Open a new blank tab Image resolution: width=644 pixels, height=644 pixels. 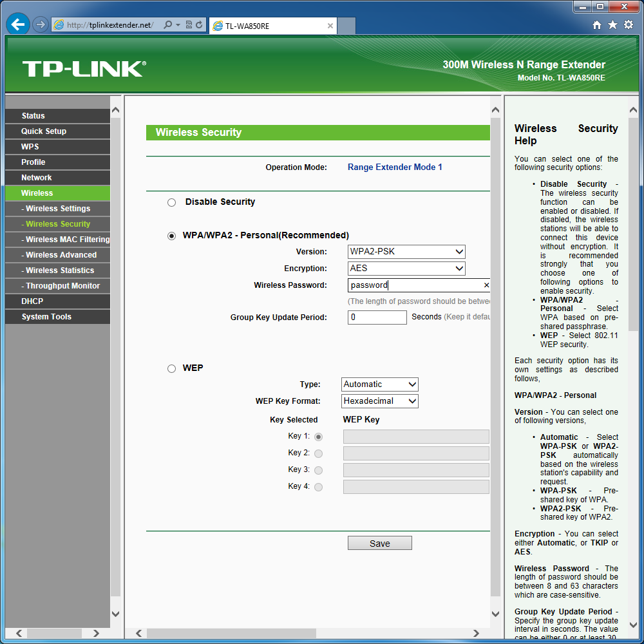(346, 26)
